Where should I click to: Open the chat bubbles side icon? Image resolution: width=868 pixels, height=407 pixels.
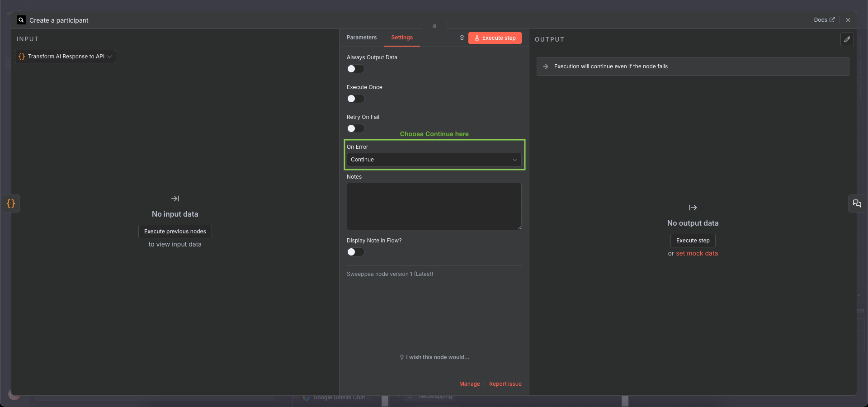[x=857, y=203]
